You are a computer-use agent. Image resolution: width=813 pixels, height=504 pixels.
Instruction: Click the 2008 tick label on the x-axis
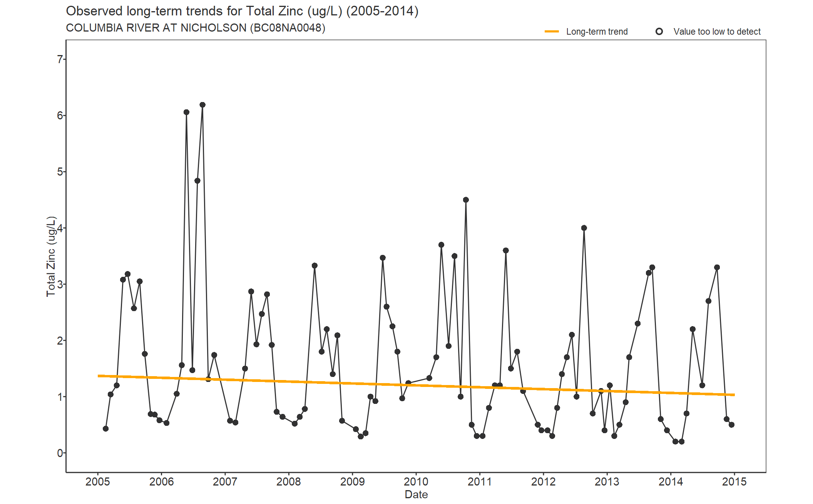point(289,482)
